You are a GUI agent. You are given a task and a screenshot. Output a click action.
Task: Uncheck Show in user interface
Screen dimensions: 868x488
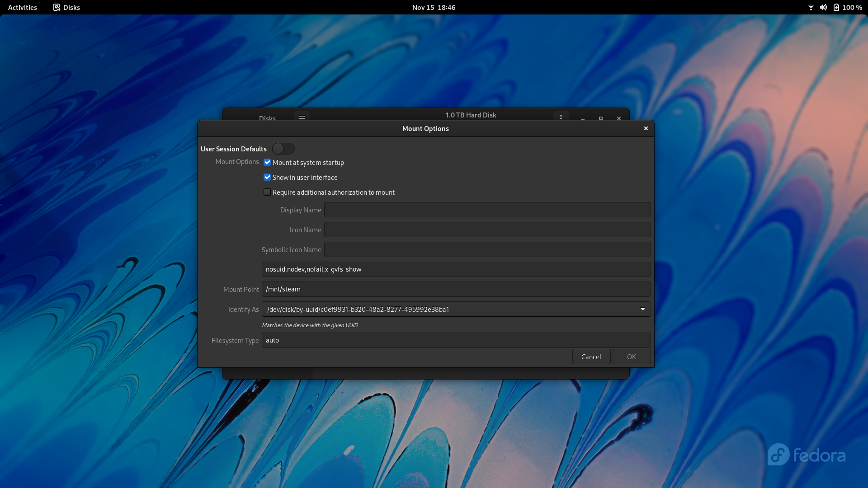pyautogui.click(x=267, y=177)
